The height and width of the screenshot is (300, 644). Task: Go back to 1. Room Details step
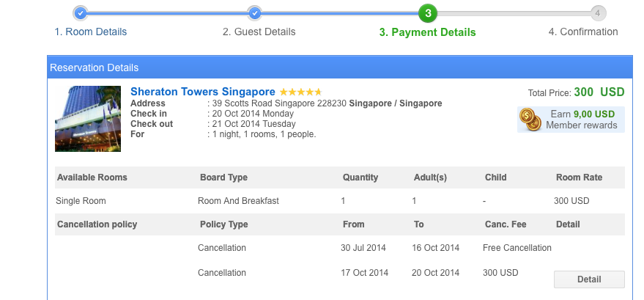click(91, 32)
